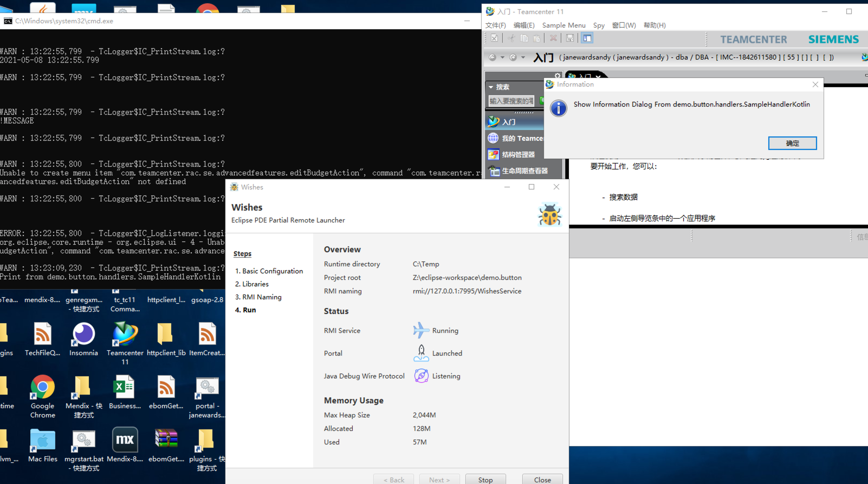The height and width of the screenshot is (484, 868).
Task: Click the airplane RMI Service Running icon
Action: coord(421,330)
